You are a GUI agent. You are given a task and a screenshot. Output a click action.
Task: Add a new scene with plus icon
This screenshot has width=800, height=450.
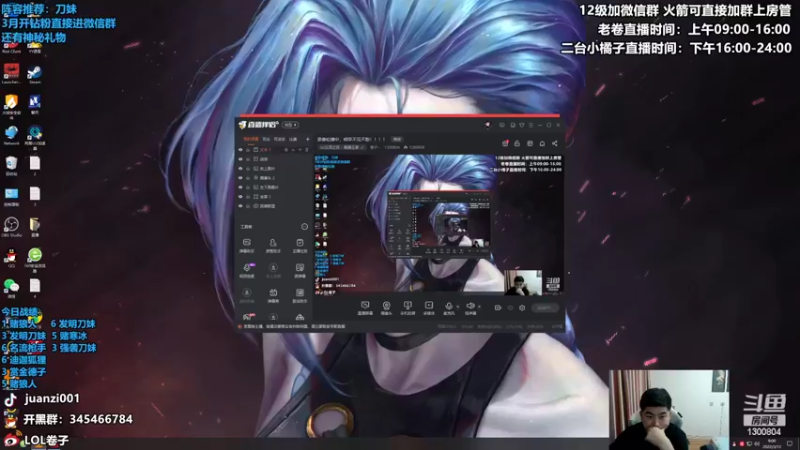pos(307,139)
